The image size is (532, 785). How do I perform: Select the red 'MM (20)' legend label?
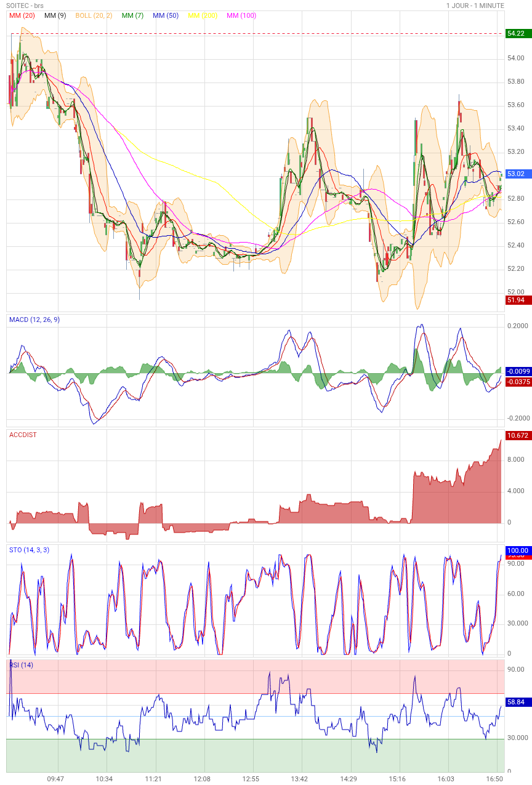[22, 15]
